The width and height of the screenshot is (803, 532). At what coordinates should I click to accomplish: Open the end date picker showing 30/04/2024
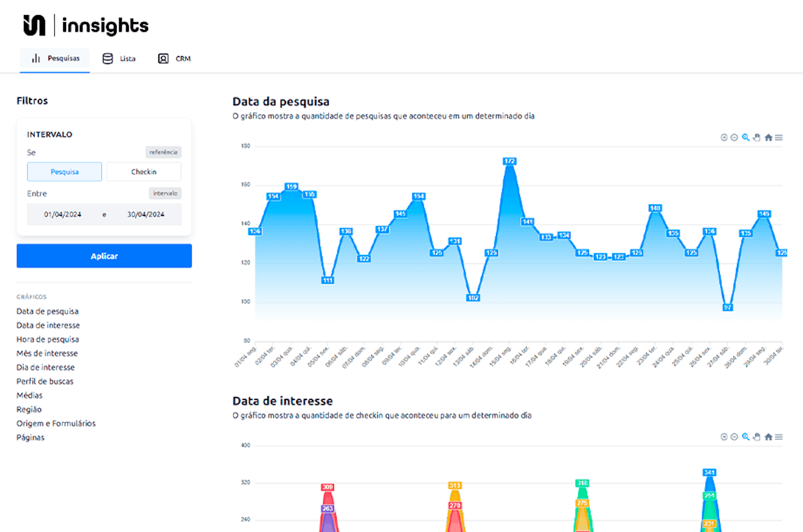(x=146, y=214)
